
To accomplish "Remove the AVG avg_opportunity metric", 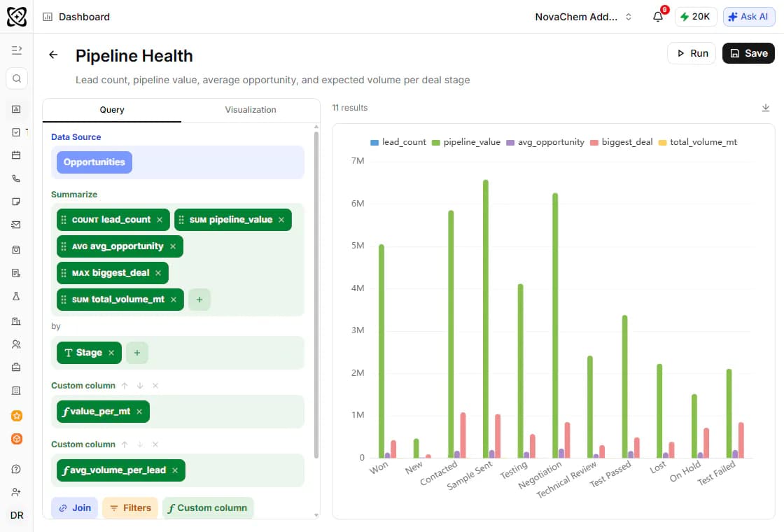I will tap(173, 246).
